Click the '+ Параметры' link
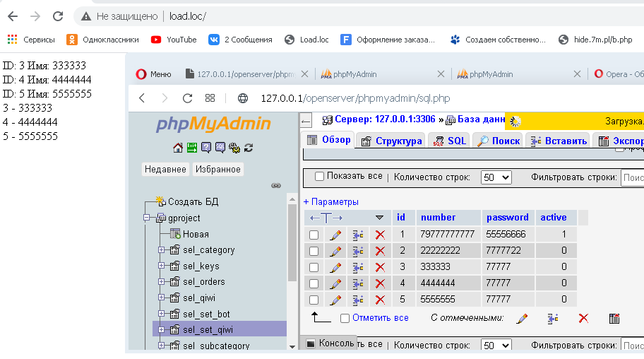Viewport: 644px width, 359px height. [x=330, y=202]
